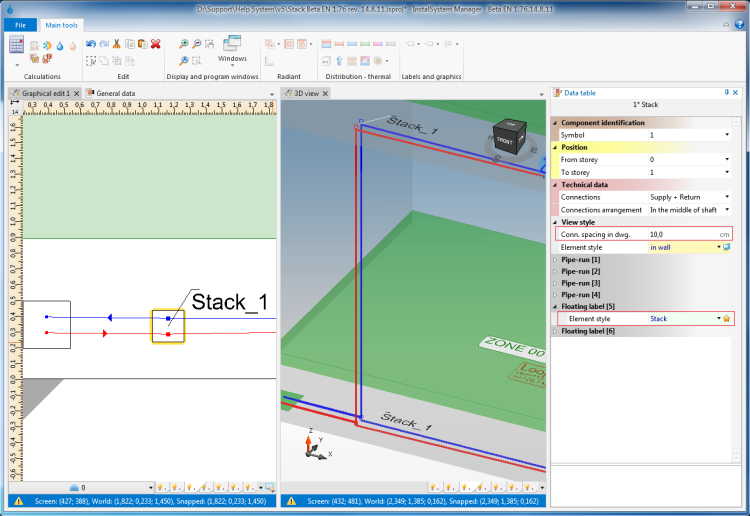Screen dimensions: 750x516
Task: Close the Graphical edit 1 tab
Action: 77,93
